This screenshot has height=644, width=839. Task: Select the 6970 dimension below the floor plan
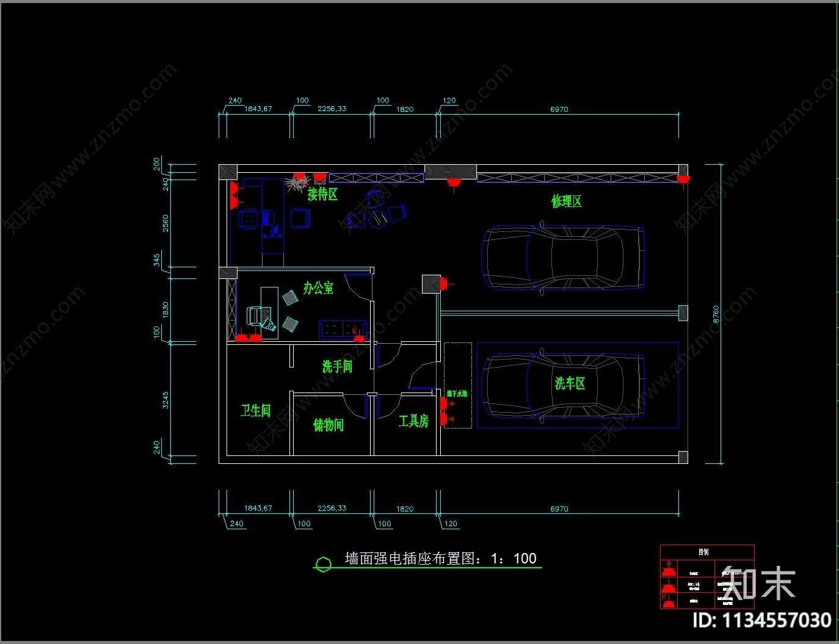(559, 508)
